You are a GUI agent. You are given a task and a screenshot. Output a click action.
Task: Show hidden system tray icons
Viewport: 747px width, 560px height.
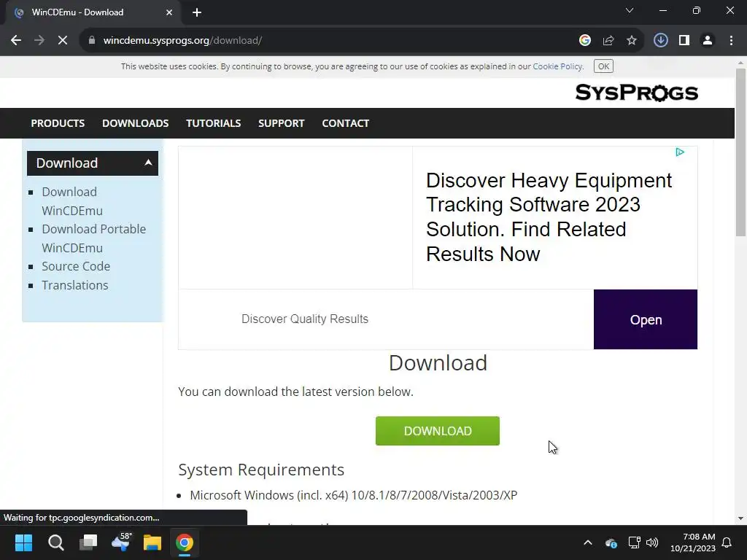coord(588,542)
